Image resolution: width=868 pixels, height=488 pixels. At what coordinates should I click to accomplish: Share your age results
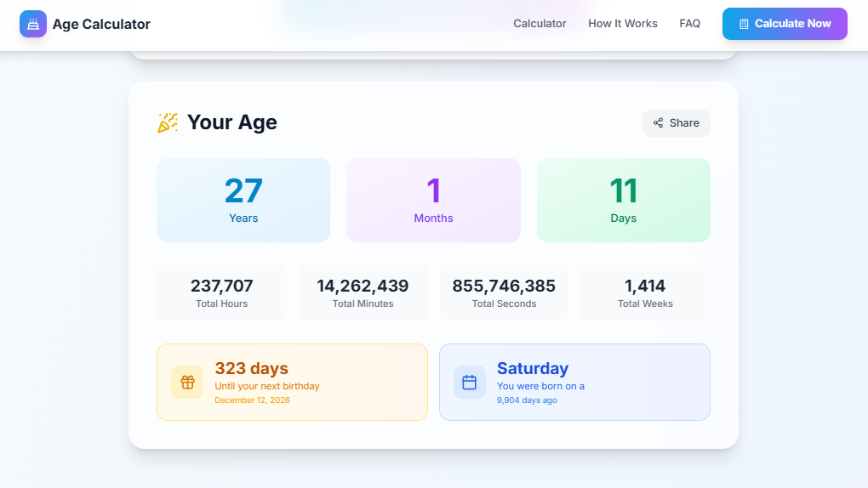pos(677,122)
